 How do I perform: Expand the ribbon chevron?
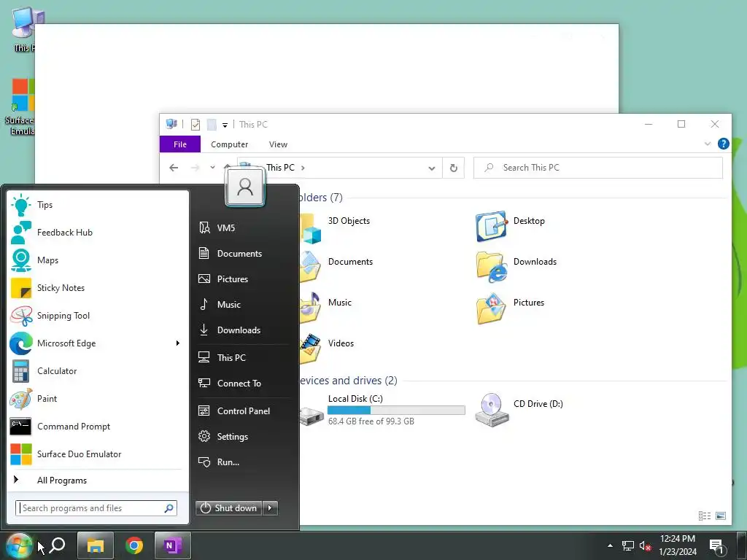click(x=708, y=144)
